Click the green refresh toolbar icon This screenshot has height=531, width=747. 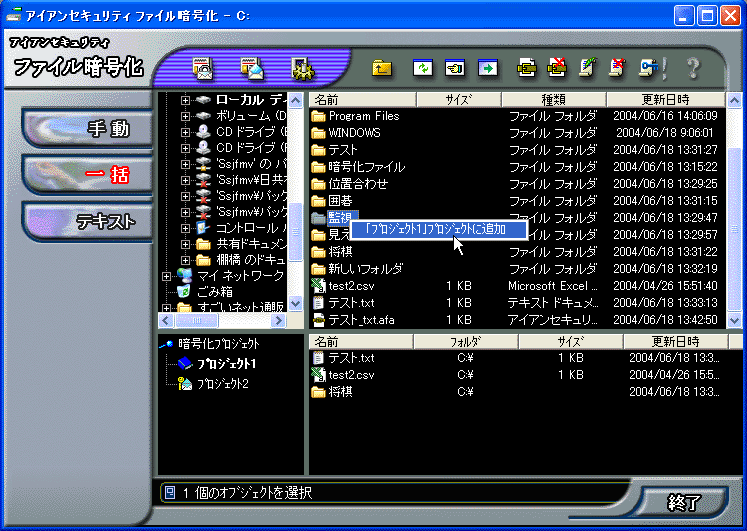pos(422,68)
